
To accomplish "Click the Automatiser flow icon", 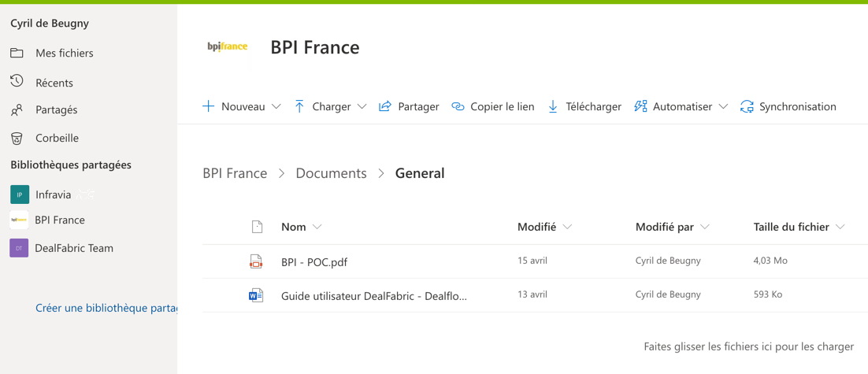I will tap(640, 106).
